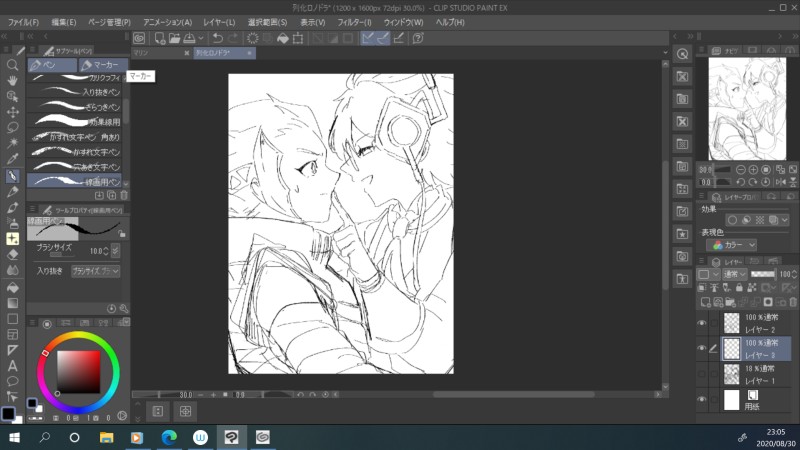Open the ファイル(F) menu

coord(23,22)
